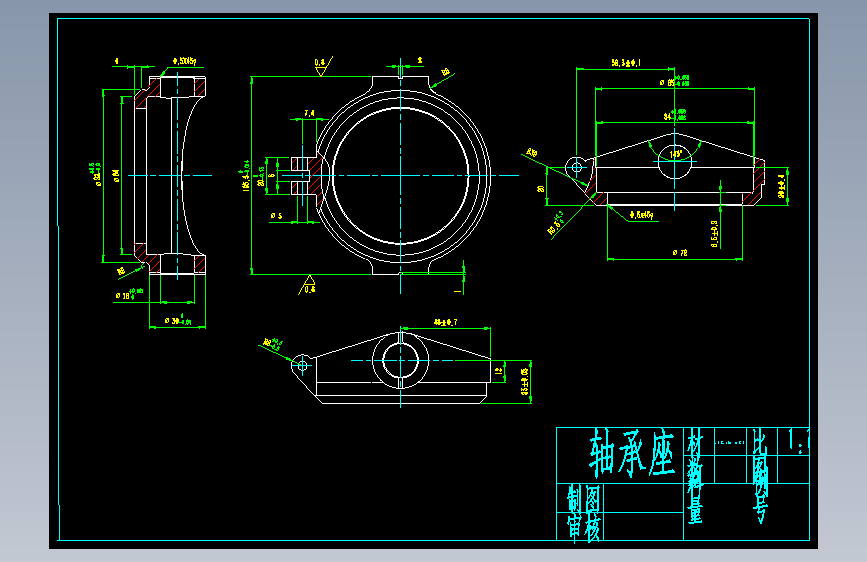Select the dimension 4 at top left
This screenshot has width=867, height=562.
(116, 60)
